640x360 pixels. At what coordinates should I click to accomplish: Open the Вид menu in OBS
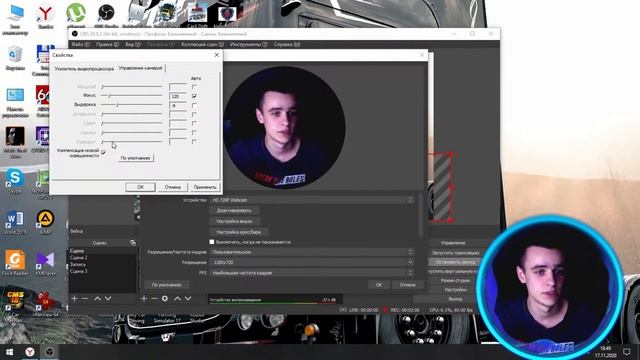click(x=133, y=44)
